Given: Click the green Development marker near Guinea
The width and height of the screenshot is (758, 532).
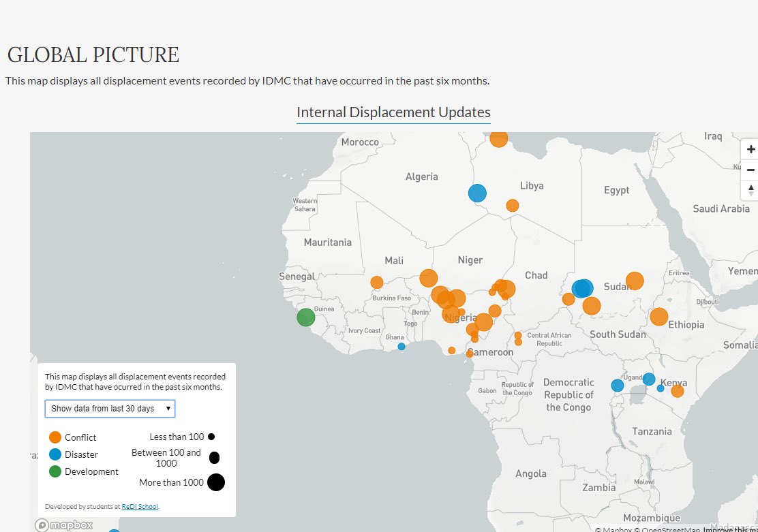Looking at the screenshot, I should click(305, 317).
